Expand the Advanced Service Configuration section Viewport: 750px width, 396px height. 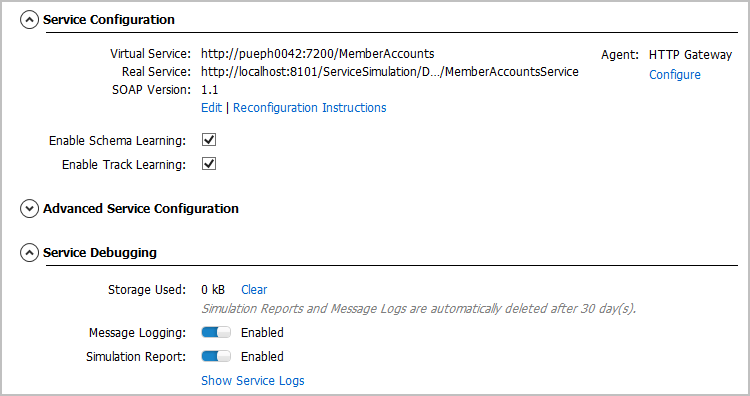[29, 209]
